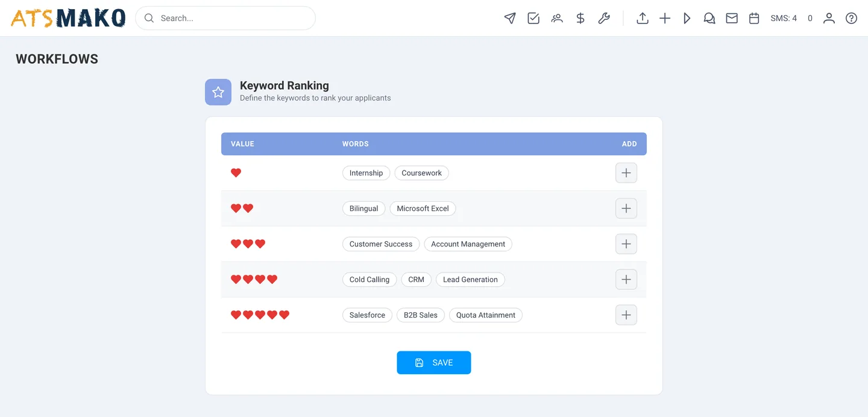Select the Internship keyword tag
Image resolution: width=868 pixels, height=417 pixels.
[x=366, y=173]
